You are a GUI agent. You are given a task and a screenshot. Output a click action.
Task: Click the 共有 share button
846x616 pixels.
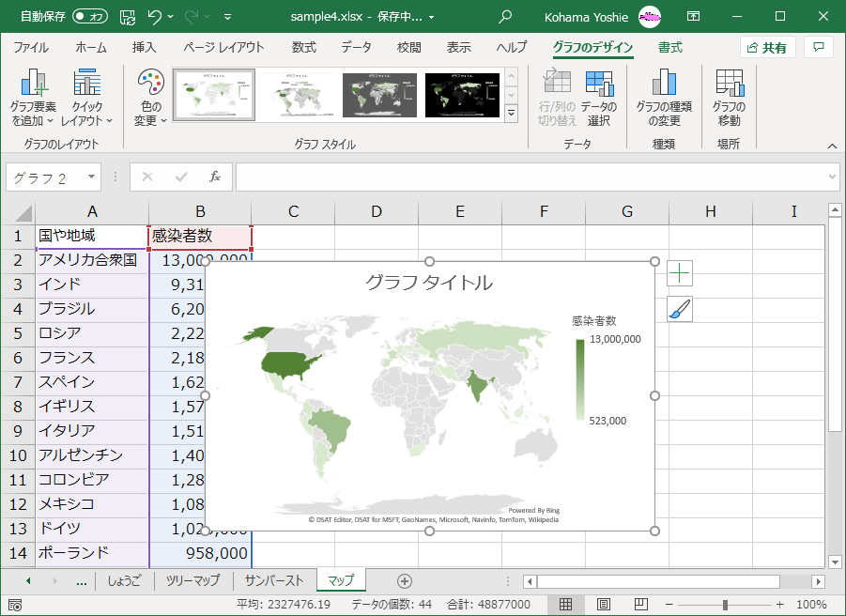767,48
